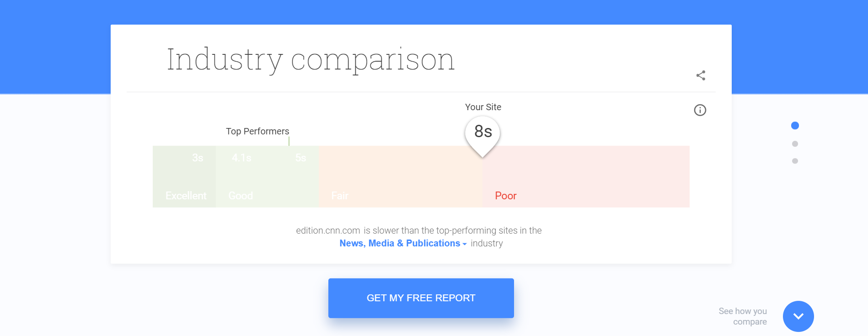
Task: Click the edition.cnn.com site name text
Action: [328, 230]
